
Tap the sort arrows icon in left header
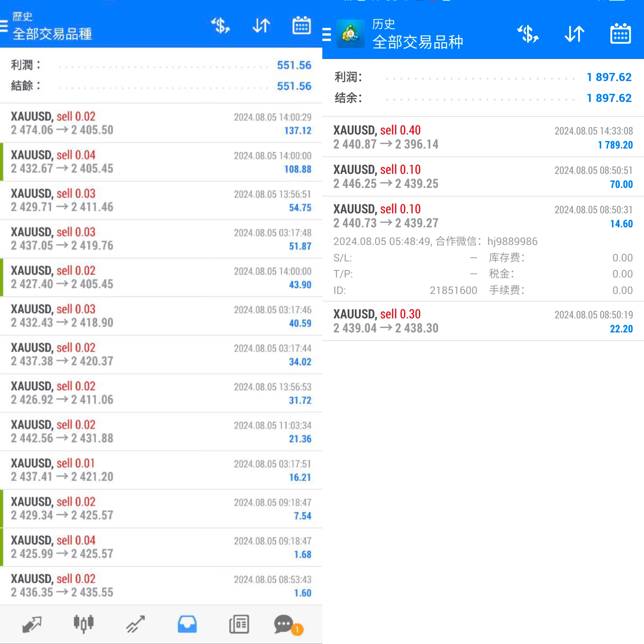[x=261, y=26]
